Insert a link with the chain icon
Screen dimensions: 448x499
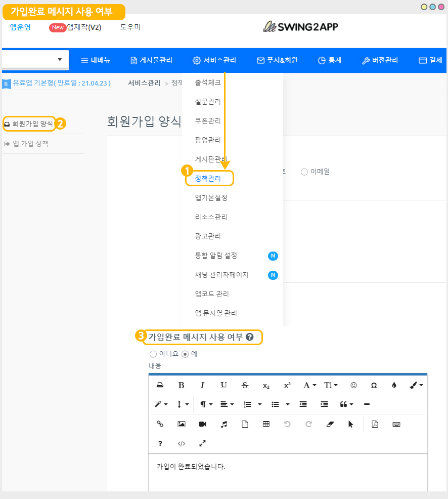pos(160,424)
